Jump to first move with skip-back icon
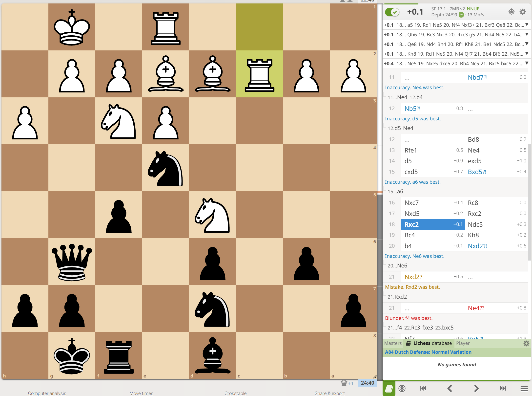Viewport: 532px width, 396px height. click(x=423, y=388)
